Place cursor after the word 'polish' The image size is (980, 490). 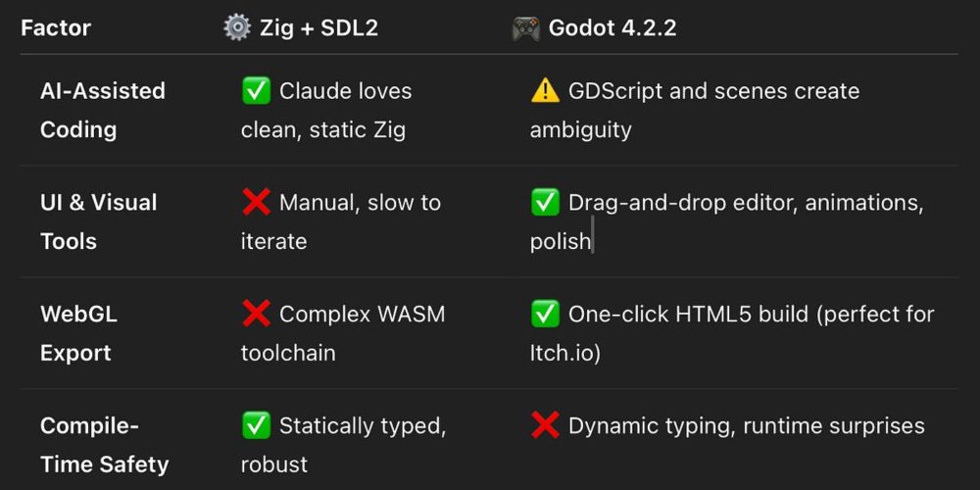tap(593, 241)
